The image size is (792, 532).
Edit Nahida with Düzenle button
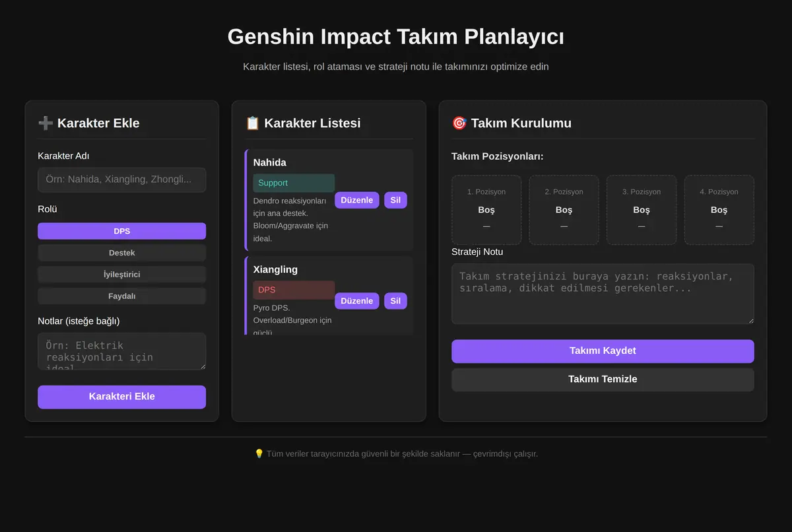click(x=357, y=200)
